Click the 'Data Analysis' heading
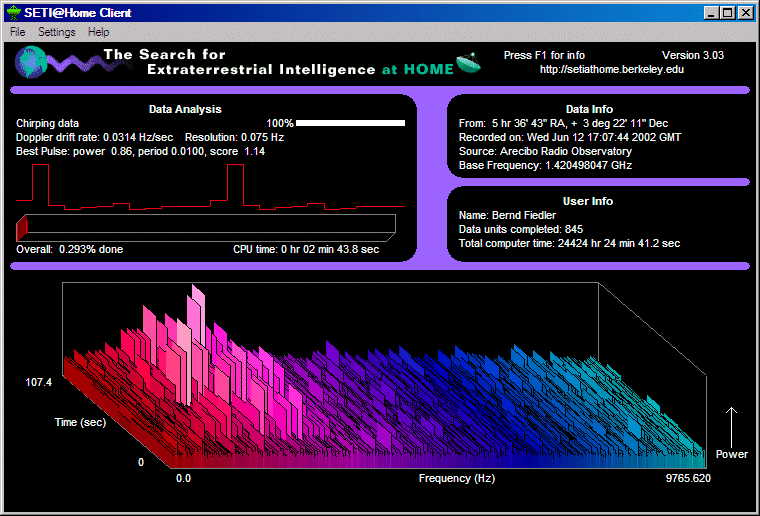Viewport: 760px width, 516px height. click(185, 109)
